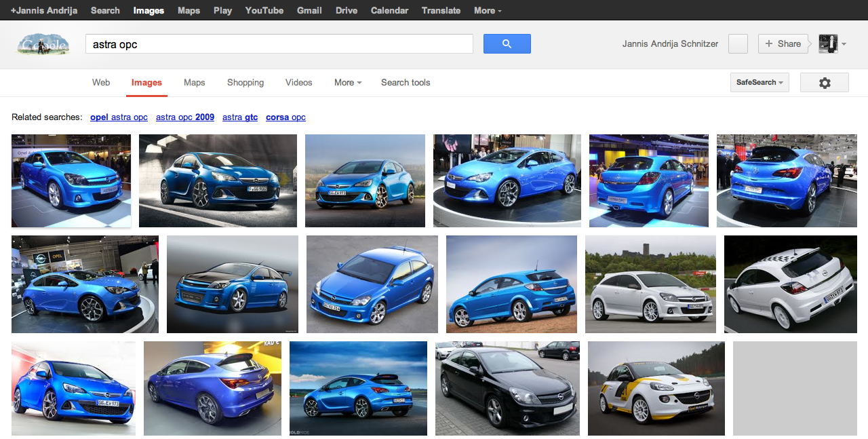Open thumbnail of blue hatchback rear on dirt

[x=511, y=284]
